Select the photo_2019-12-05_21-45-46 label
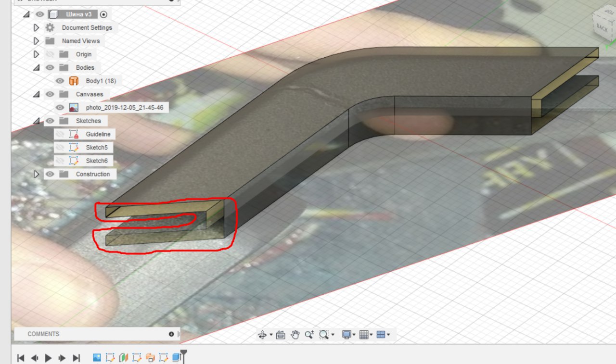 (125, 108)
